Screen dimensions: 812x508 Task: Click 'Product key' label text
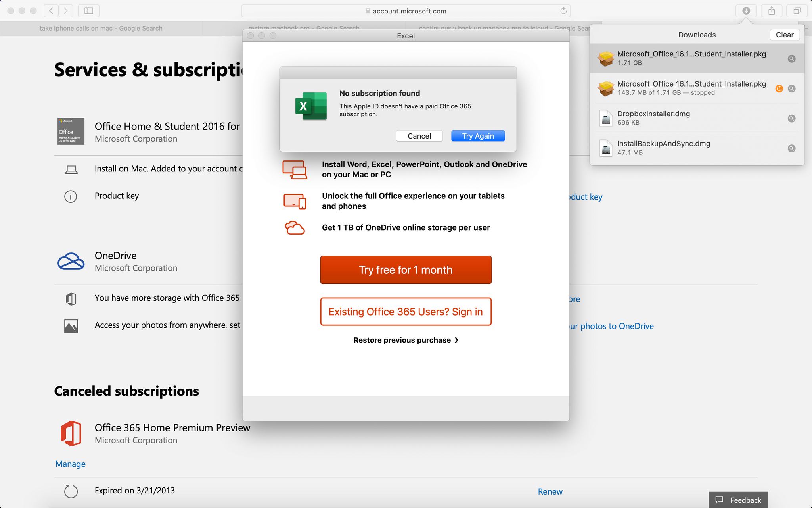click(x=117, y=196)
